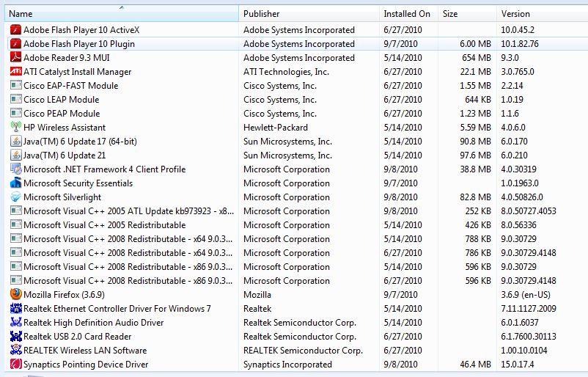Screen dimensions: 588x377
Task: Select the ATI Catalyst Install Manager entry
Action: pos(77,72)
